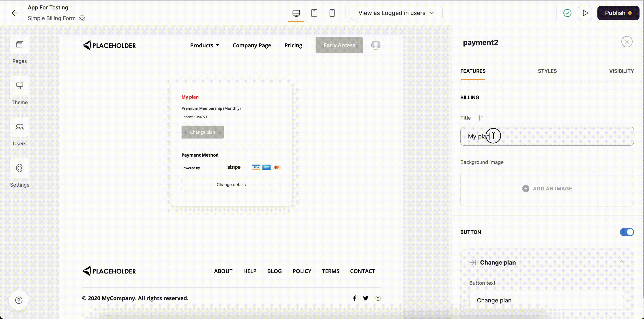Open the Products navigation dropdown
Screen dimensions: 644x319
(204, 45)
